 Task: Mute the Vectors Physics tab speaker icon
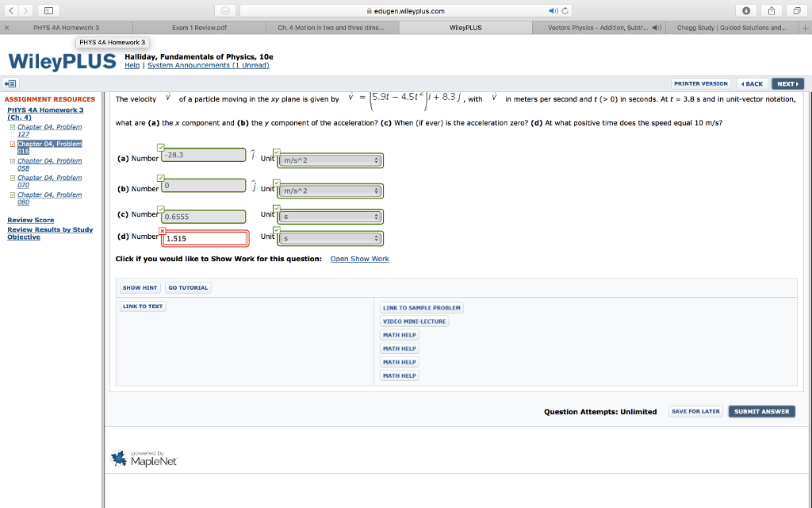(656, 28)
